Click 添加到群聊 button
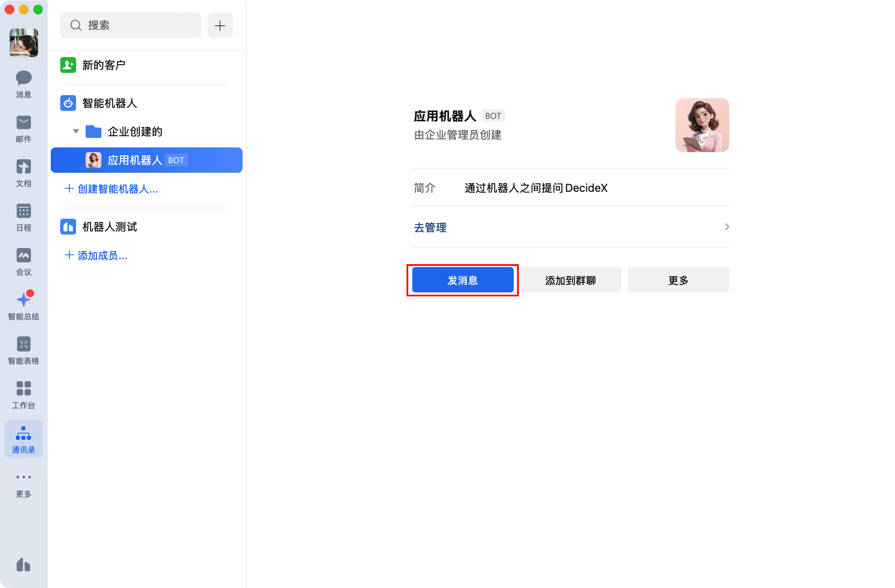 pos(570,280)
